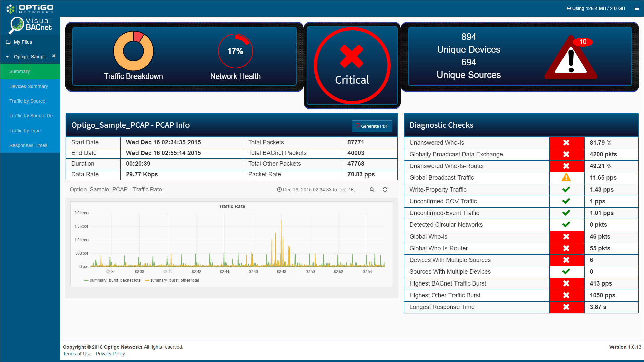Click Globally Broadcast Data Exchange fail icon

pyautogui.click(x=566, y=154)
